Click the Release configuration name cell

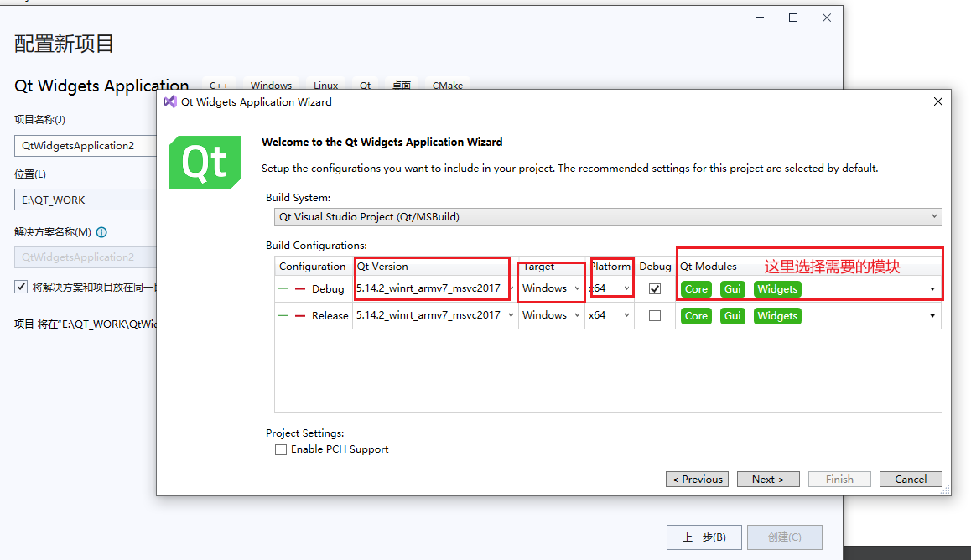[x=330, y=315]
